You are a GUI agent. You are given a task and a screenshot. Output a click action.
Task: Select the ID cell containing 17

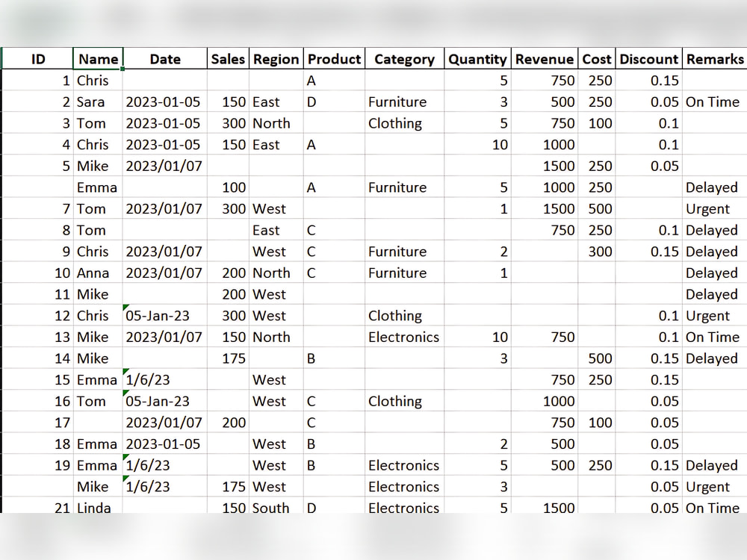(37, 423)
